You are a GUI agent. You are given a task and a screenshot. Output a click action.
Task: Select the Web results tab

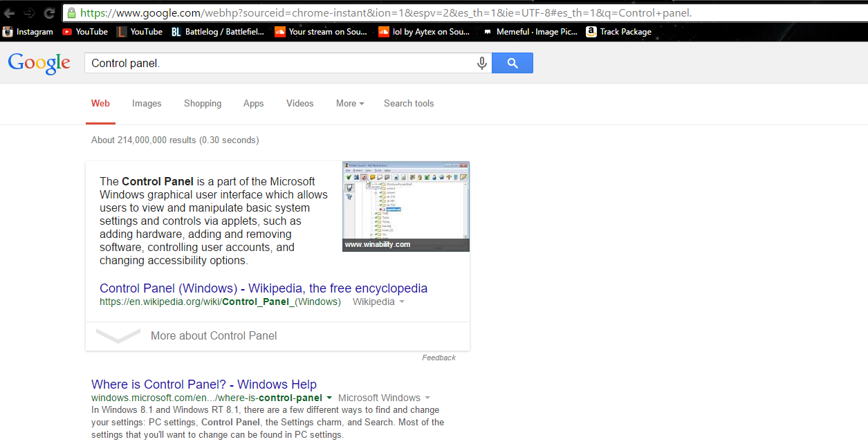coord(100,104)
